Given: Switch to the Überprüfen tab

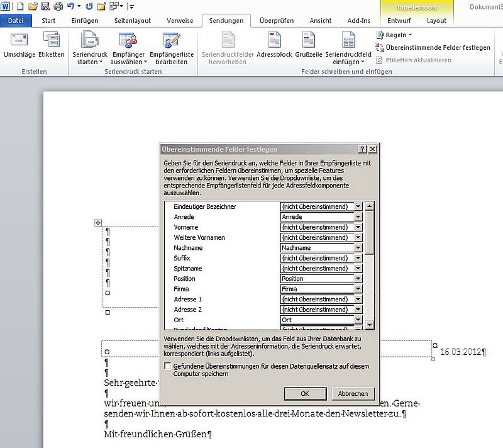Looking at the screenshot, I should (277, 21).
